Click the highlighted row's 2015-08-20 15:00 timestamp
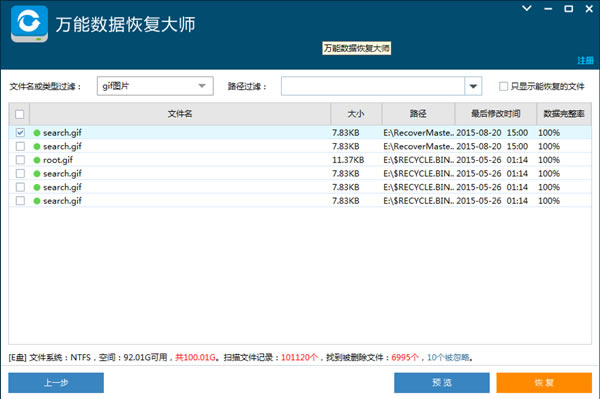The width and height of the screenshot is (600, 399). pyautogui.click(x=492, y=133)
